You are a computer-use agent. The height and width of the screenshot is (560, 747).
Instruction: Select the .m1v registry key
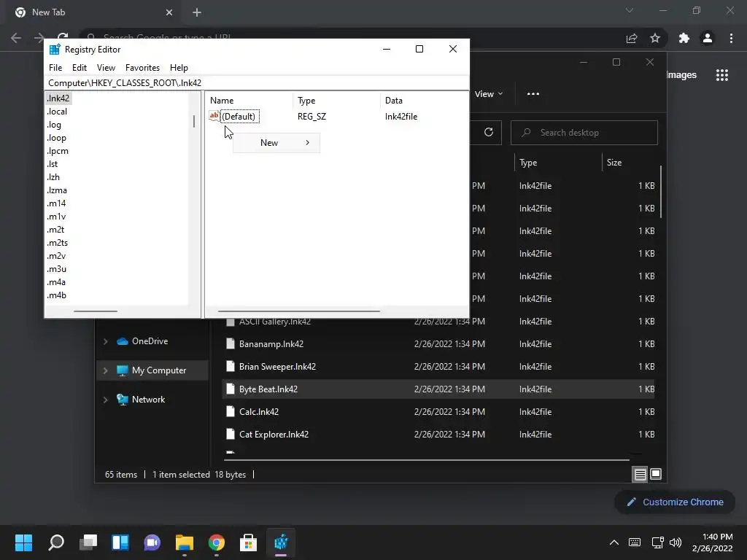point(57,216)
